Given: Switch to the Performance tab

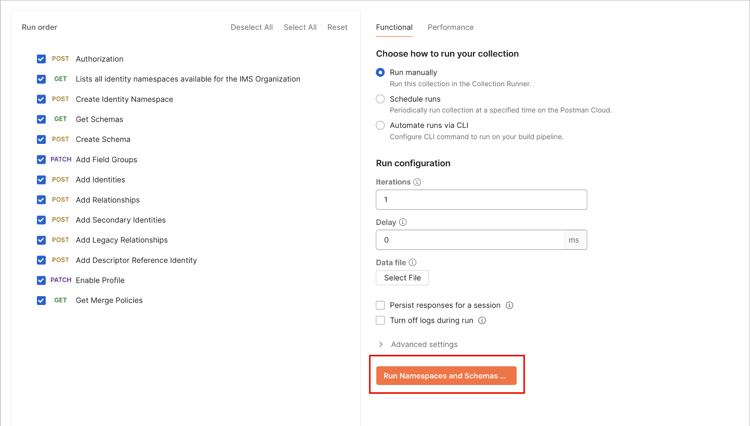Looking at the screenshot, I should 450,27.
